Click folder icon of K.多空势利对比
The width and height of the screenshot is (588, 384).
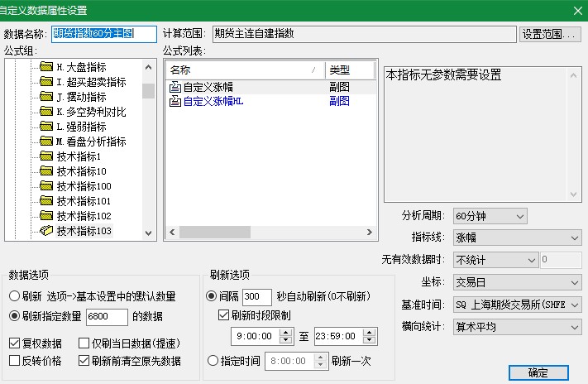[x=46, y=112]
